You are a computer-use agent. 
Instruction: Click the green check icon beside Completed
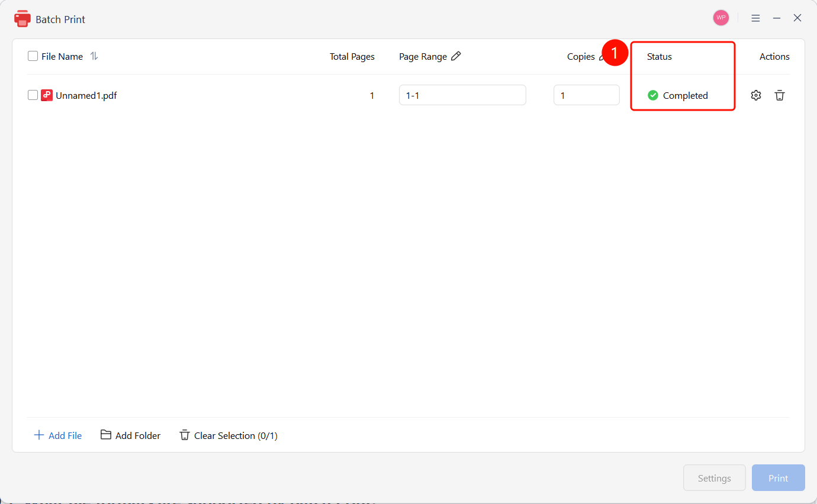653,95
